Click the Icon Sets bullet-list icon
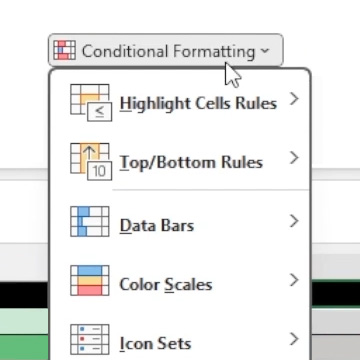The image size is (360, 360). coord(90,339)
